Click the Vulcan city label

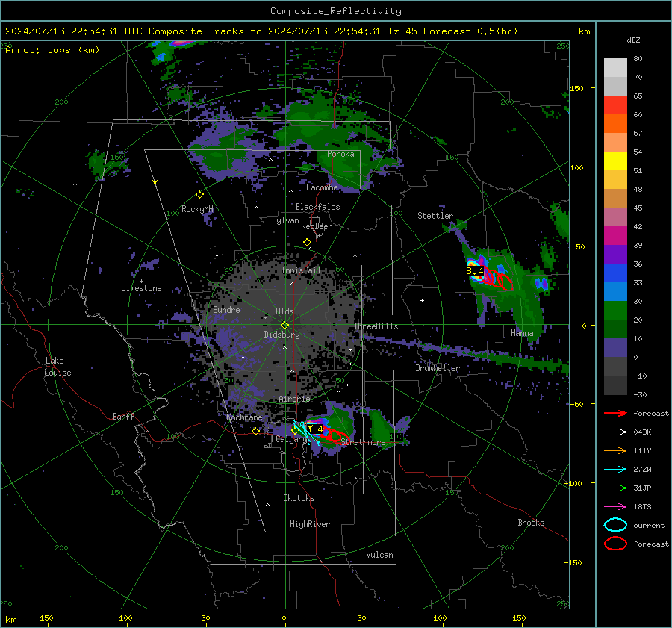379,555
